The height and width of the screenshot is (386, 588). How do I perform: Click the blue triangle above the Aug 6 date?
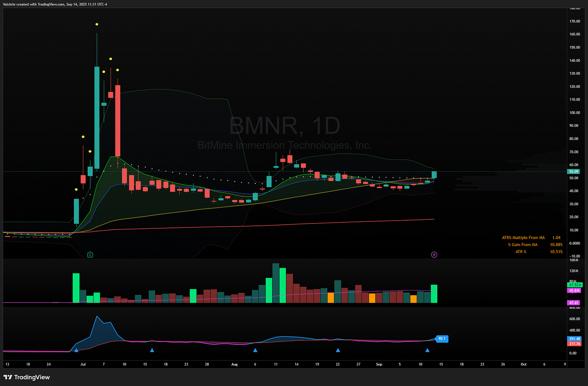click(255, 350)
